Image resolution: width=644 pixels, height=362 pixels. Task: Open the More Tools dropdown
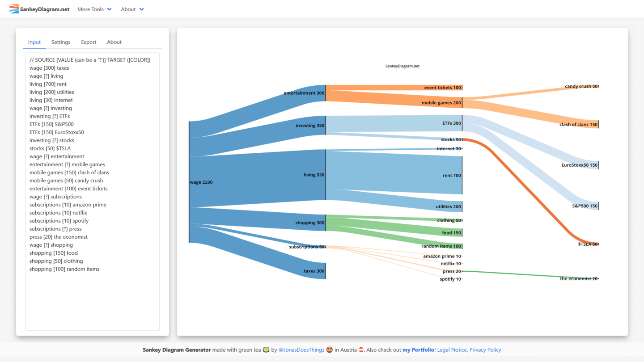click(x=90, y=9)
